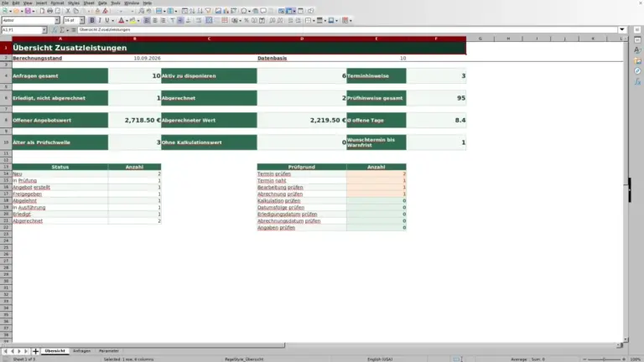Open the File menu
The image size is (644, 362).
[x=5, y=3]
